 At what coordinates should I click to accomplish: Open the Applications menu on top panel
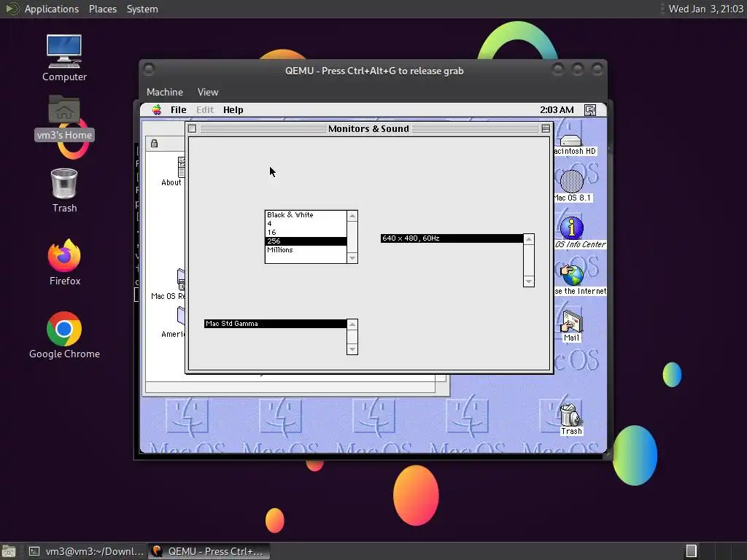click(x=52, y=9)
